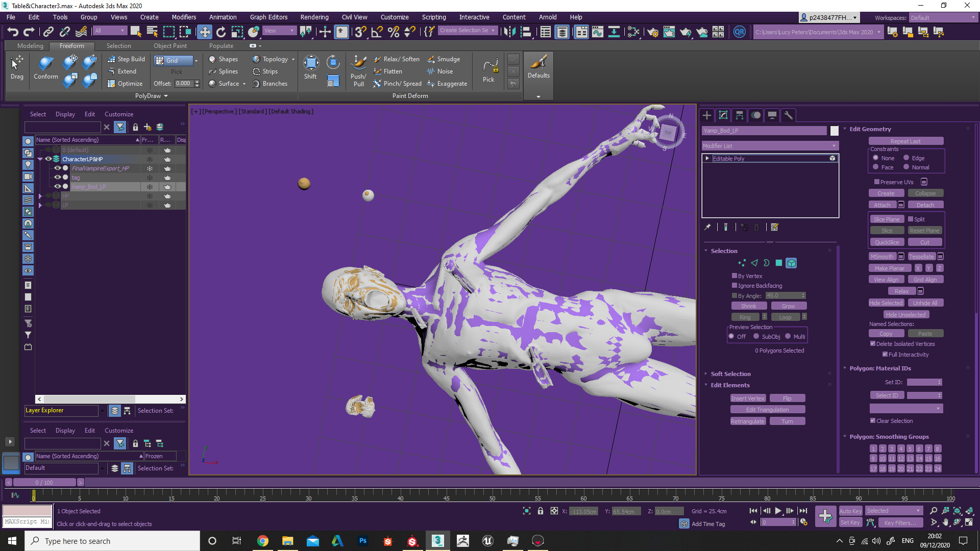Click the Attach button in Edit Geometry
980x551 pixels.
[882, 205]
